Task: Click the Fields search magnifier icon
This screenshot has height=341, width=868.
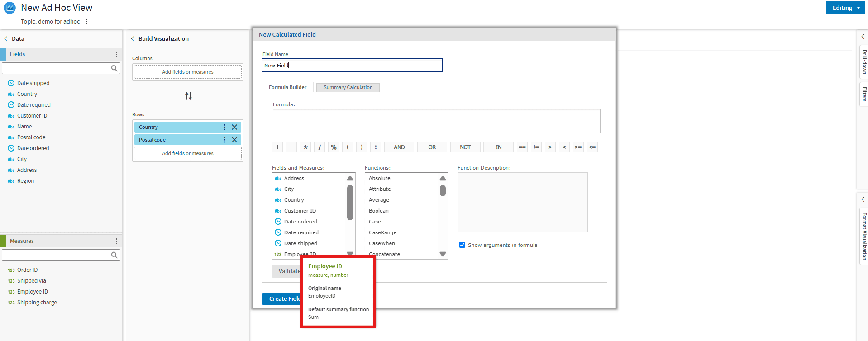Action: click(x=114, y=68)
